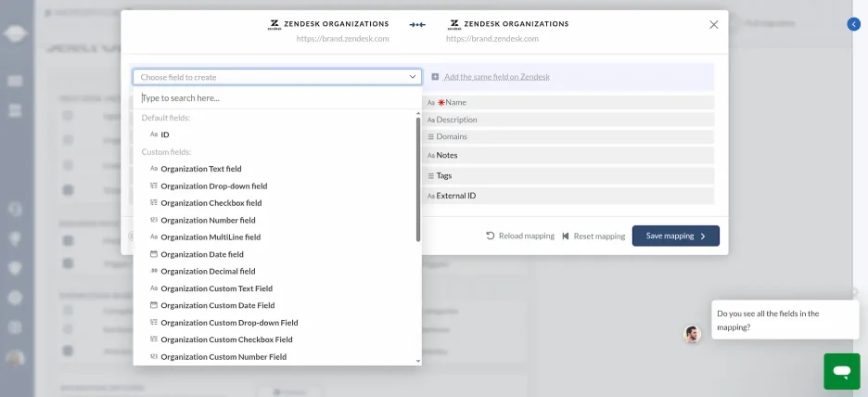
Task: Click the Domains target field row
Action: click(568, 136)
